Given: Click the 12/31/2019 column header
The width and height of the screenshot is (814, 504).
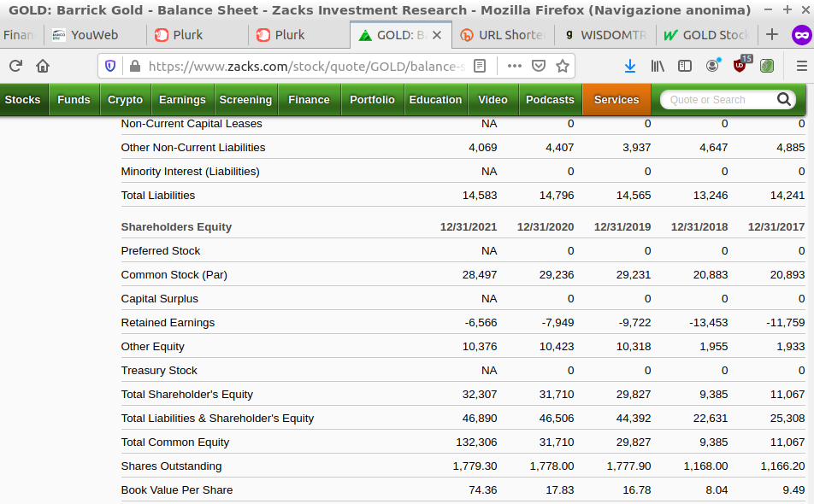Looking at the screenshot, I should tap(622, 227).
